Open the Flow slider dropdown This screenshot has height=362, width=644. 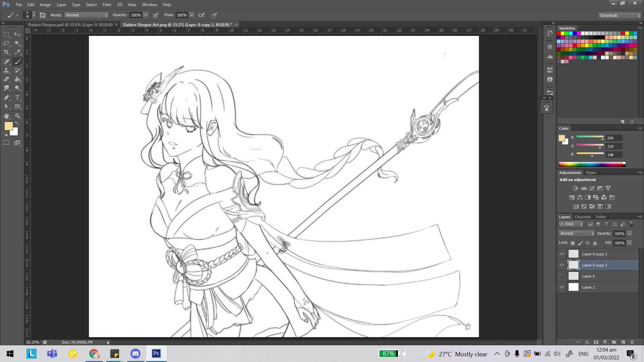pyautogui.click(x=192, y=16)
